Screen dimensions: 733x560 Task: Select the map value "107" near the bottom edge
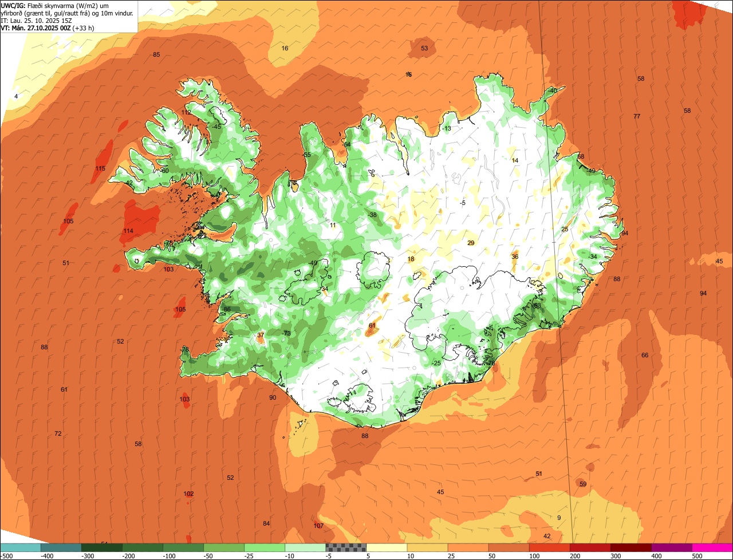[318, 526]
